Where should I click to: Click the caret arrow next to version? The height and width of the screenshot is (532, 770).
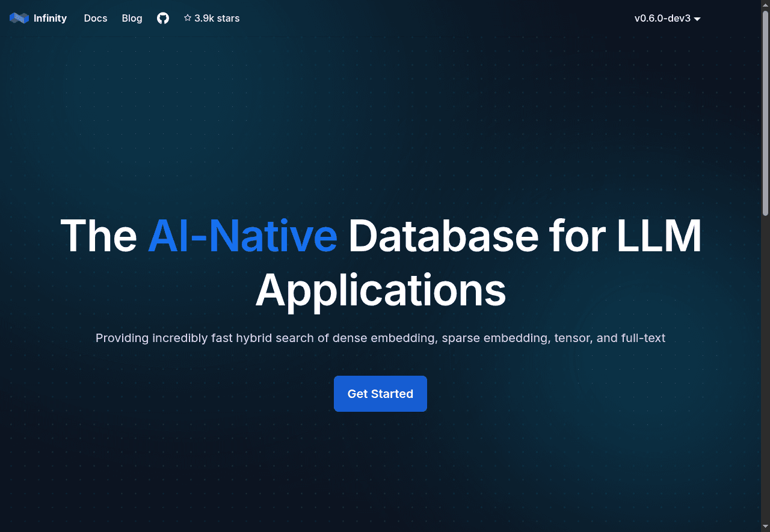click(697, 19)
